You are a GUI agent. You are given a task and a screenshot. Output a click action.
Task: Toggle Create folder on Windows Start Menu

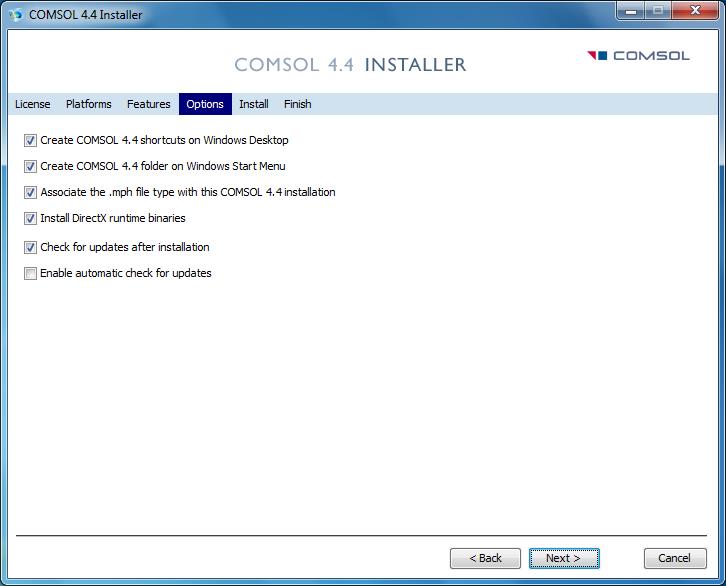pyautogui.click(x=31, y=167)
